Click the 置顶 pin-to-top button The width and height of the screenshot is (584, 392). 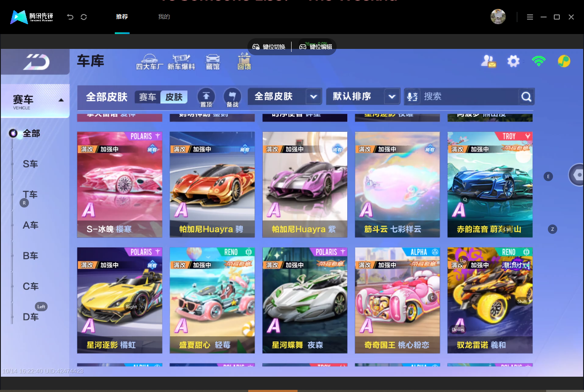click(x=206, y=97)
